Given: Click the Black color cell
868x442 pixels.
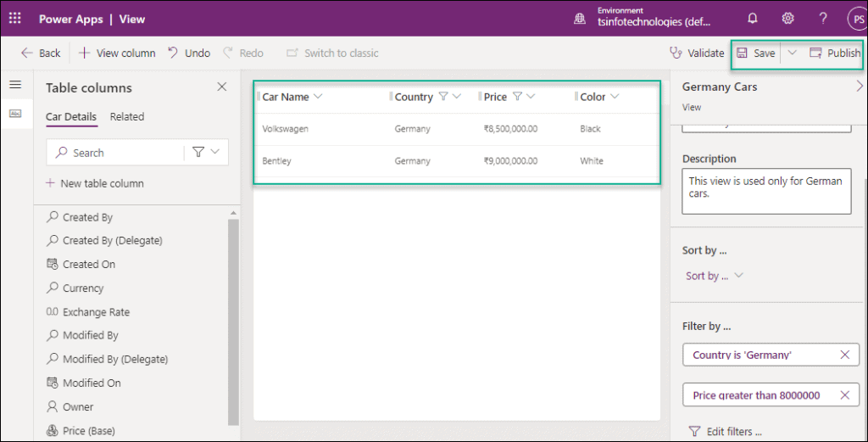Looking at the screenshot, I should click(590, 129).
